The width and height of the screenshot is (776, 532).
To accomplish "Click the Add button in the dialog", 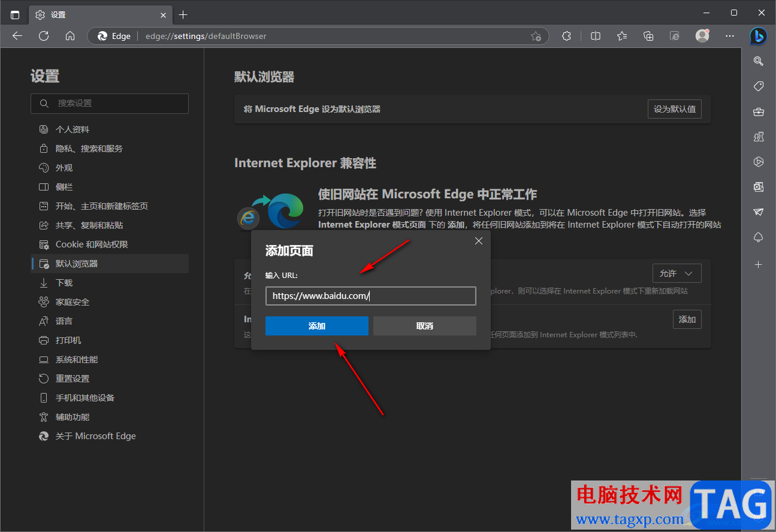I will point(316,326).
